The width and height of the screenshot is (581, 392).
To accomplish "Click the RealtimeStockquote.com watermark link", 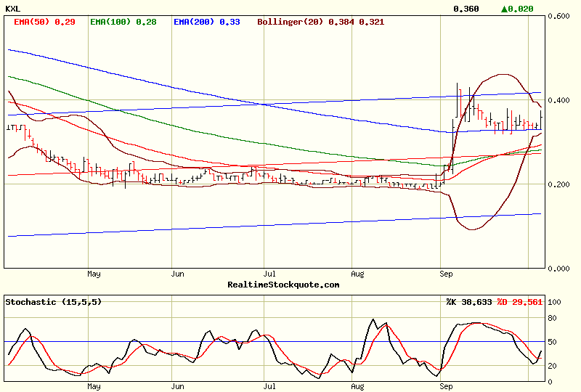I will point(283,285).
